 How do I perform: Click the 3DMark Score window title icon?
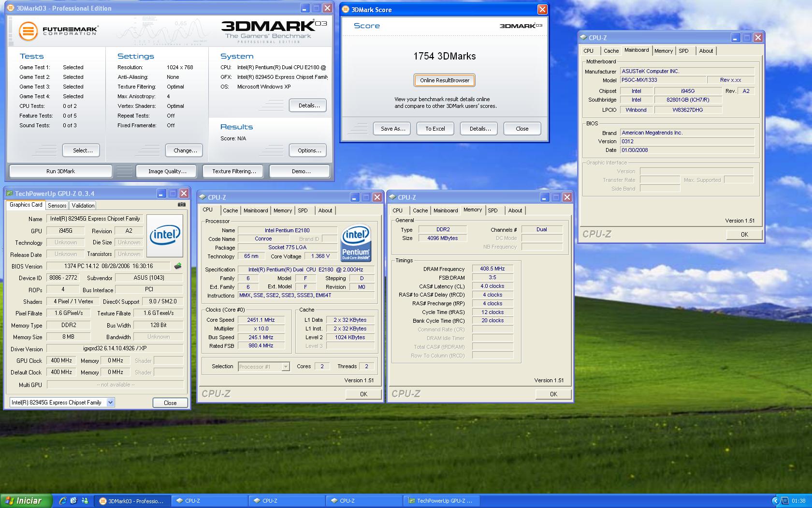346,10
